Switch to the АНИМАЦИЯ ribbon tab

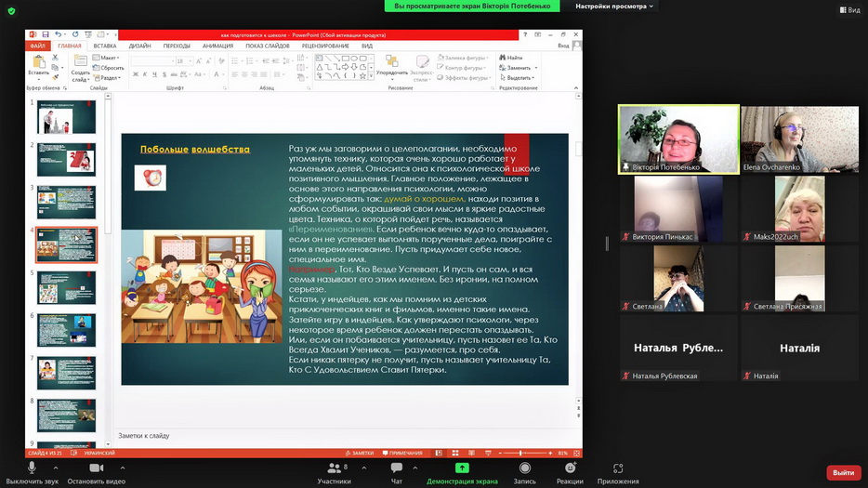click(x=217, y=46)
